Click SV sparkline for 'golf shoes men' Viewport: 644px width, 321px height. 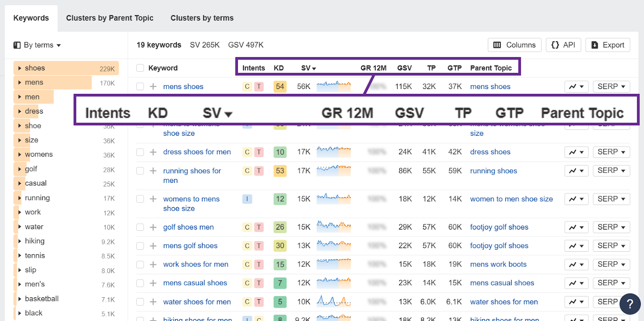tap(334, 226)
